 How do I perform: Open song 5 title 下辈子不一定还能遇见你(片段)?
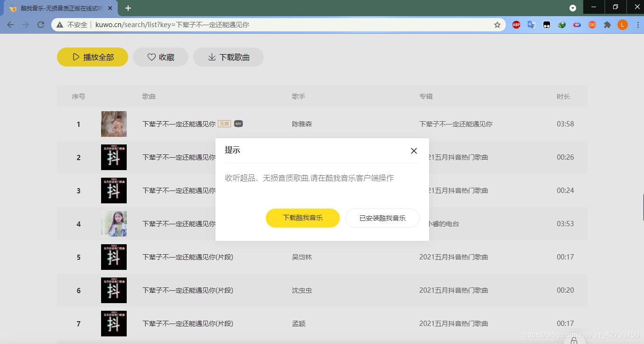[x=188, y=257]
